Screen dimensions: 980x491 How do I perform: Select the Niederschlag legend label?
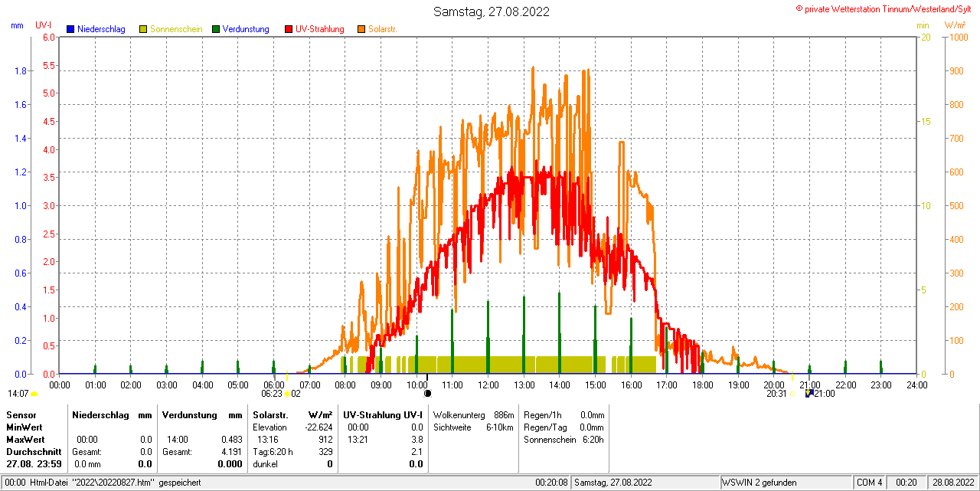click(102, 29)
